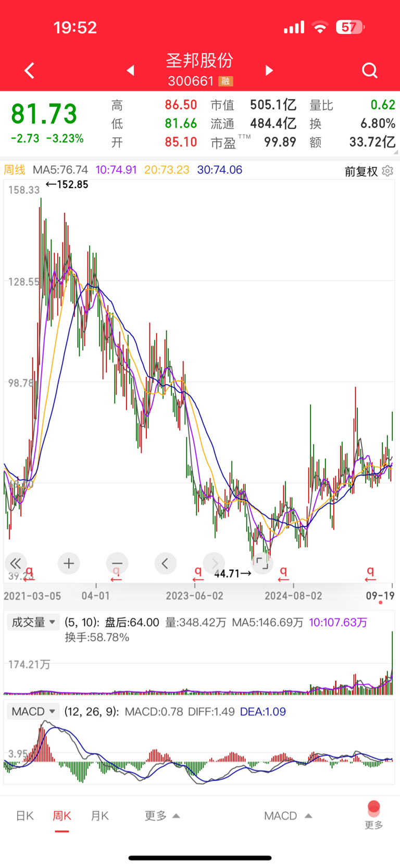Tap the back arrow in header
The image size is (400, 868).
tap(30, 70)
